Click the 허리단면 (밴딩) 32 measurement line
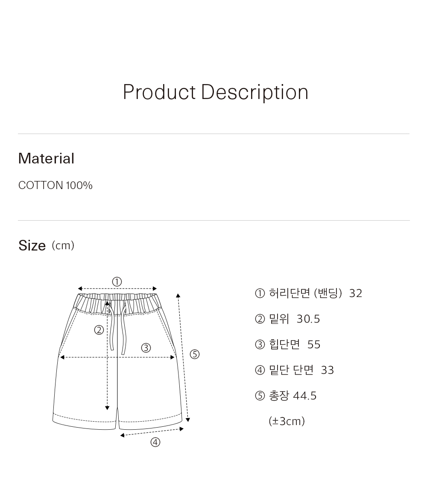The image size is (427, 504). pos(308,293)
